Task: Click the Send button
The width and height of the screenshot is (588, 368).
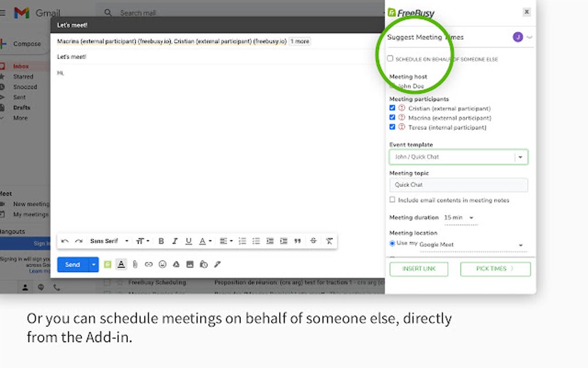Action: click(x=73, y=265)
